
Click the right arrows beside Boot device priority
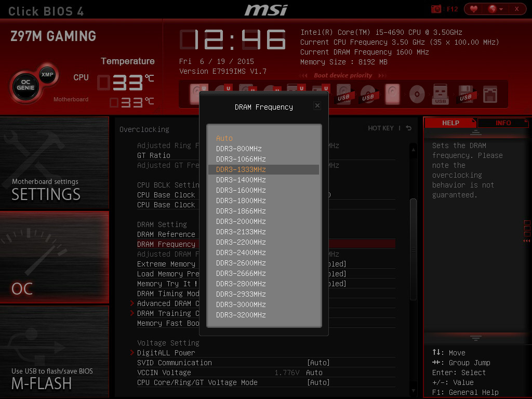[x=382, y=75]
